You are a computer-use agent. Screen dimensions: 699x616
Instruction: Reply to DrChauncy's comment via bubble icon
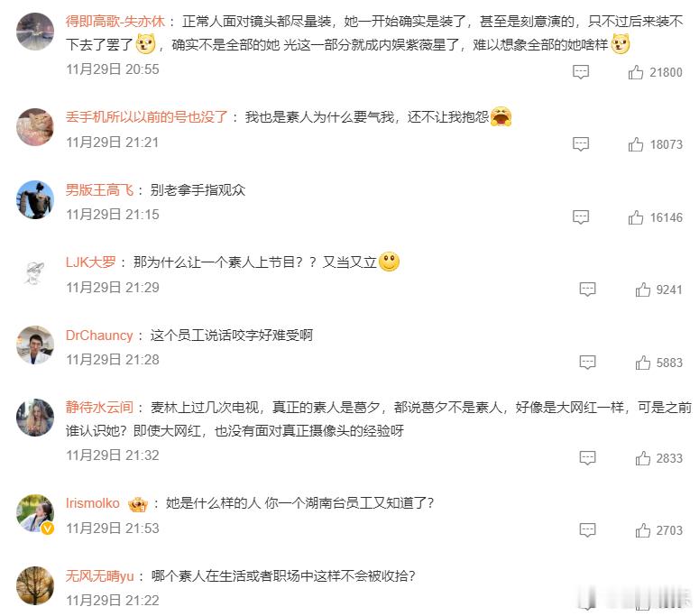[587, 363]
